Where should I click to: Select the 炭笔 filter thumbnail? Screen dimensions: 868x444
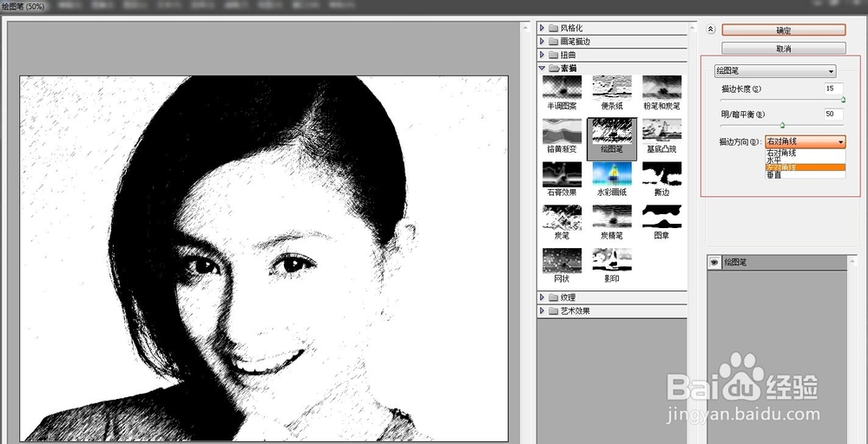pyautogui.click(x=562, y=217)
